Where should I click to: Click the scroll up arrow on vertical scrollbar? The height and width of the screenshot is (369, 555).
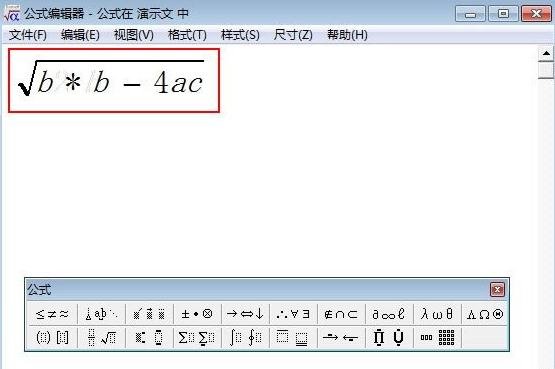[546, 53]
